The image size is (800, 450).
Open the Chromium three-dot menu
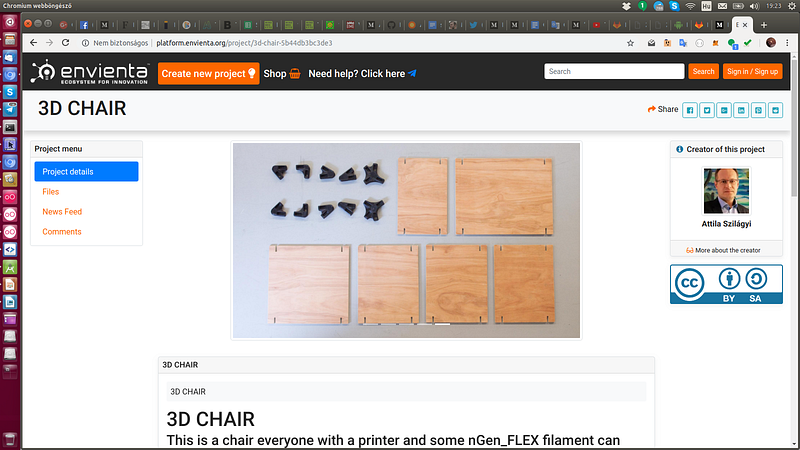pos(788,43)
